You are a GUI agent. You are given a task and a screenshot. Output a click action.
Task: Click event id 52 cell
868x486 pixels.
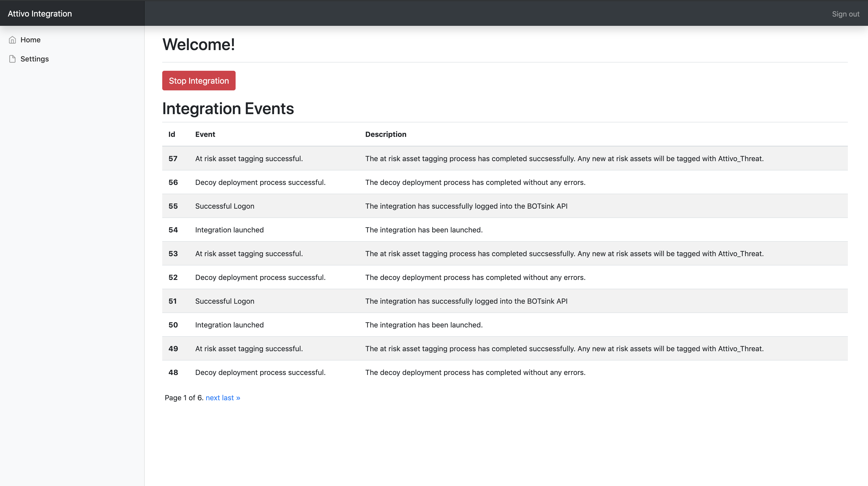173,277
